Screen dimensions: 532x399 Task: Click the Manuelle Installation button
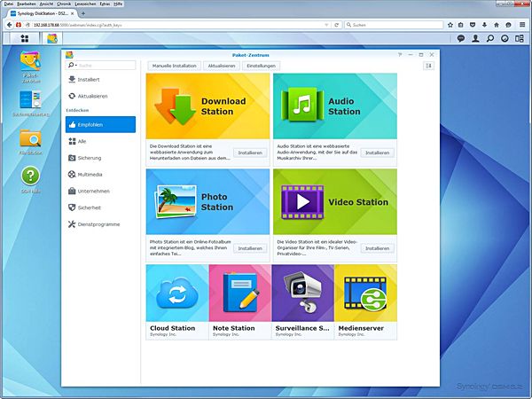pos(175,66)
